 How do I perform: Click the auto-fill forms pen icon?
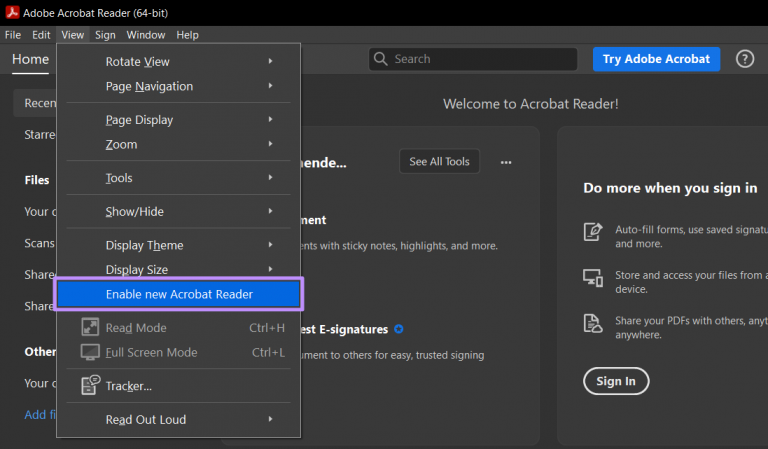click(x=593, y=231)
